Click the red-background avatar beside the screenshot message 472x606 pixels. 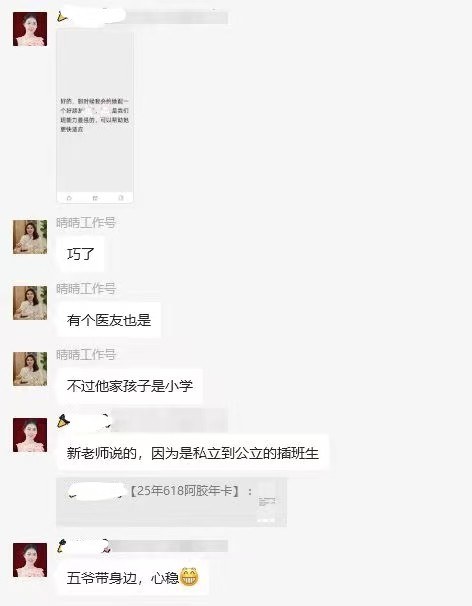30,29
